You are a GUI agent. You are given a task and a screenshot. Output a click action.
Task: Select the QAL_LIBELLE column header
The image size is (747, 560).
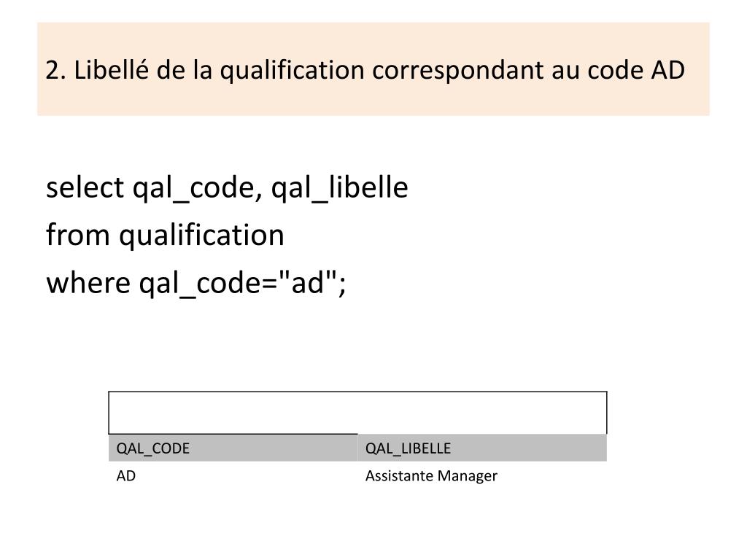[482, 448]
